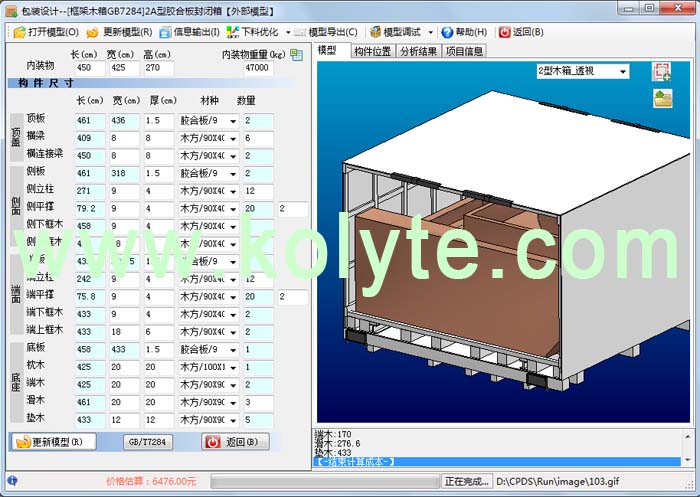Switch to 模型 tab
The image size is (700, 497).
[332, 50]
